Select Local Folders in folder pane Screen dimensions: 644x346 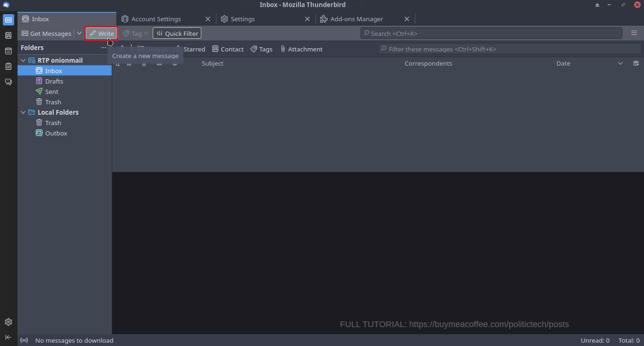click(x=65, y=112)
